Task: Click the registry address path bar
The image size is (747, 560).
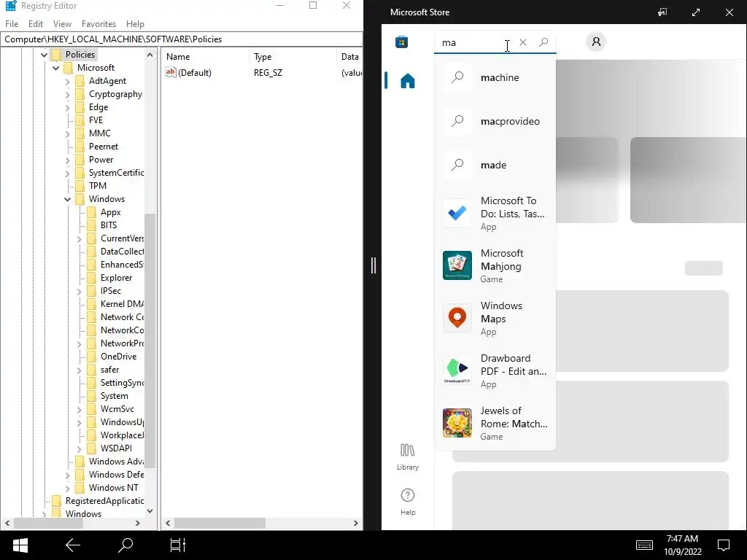Action: [182, 39]
